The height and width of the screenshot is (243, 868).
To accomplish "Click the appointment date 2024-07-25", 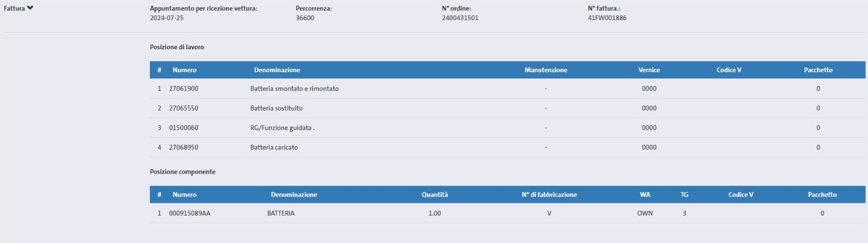I will (167, 18).
